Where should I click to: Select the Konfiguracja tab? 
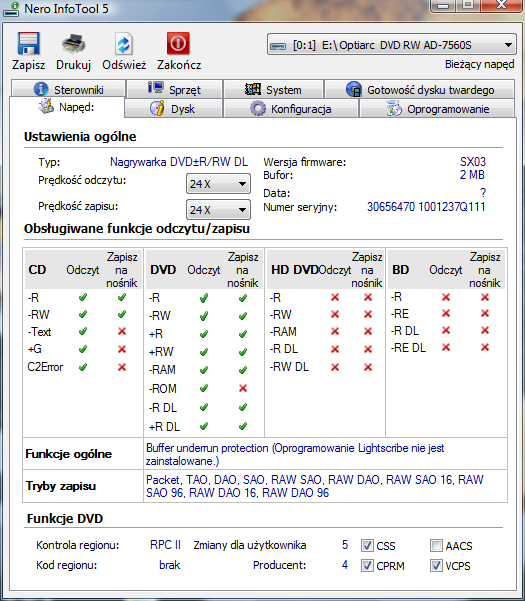coord(291,108)
